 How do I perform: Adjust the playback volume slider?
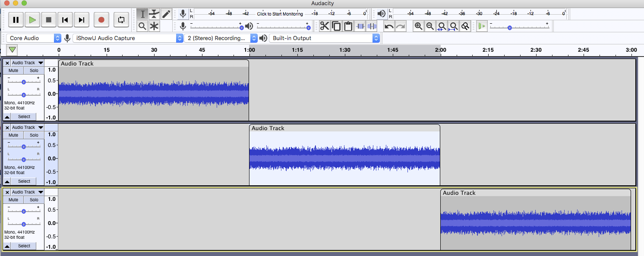[283, 26]
